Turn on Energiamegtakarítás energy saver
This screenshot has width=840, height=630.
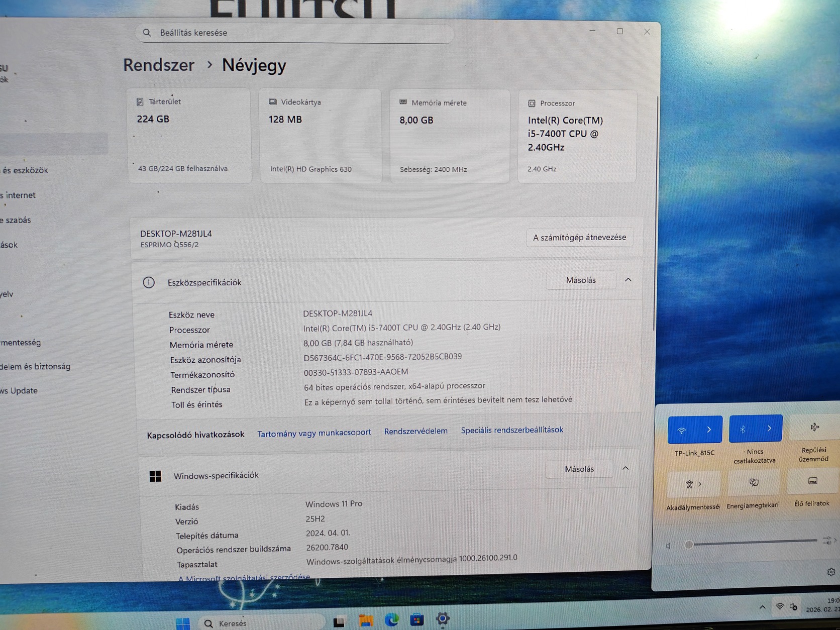754,483
